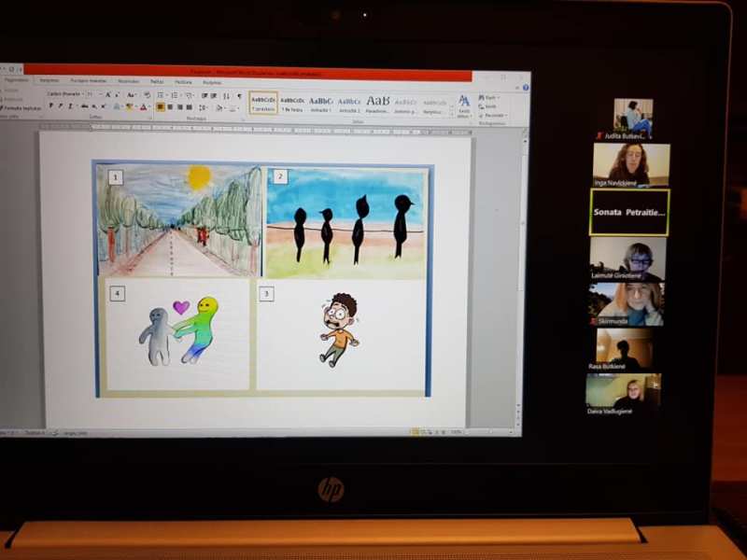Click the Find binoculars button
Viewport: 747px width, 560px height.
click(488, 98)
